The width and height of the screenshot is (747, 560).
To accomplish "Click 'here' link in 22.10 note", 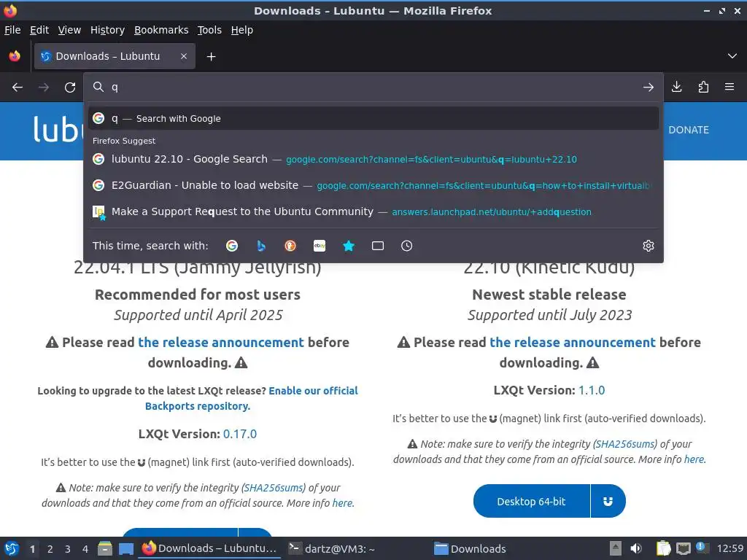I will pos(694,459).
